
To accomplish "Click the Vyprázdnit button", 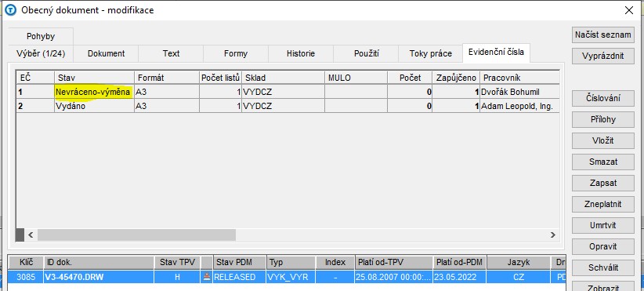I will 603,56.
